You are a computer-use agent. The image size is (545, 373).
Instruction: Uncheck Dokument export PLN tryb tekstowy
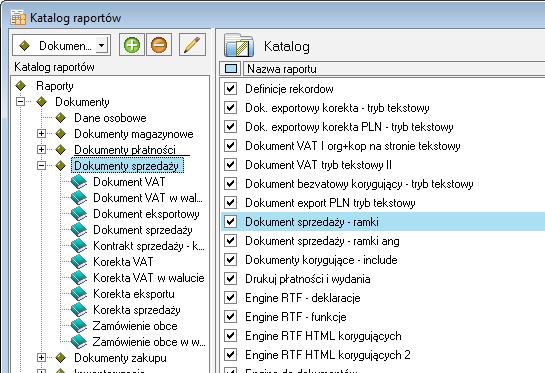[x=230, y=203]
